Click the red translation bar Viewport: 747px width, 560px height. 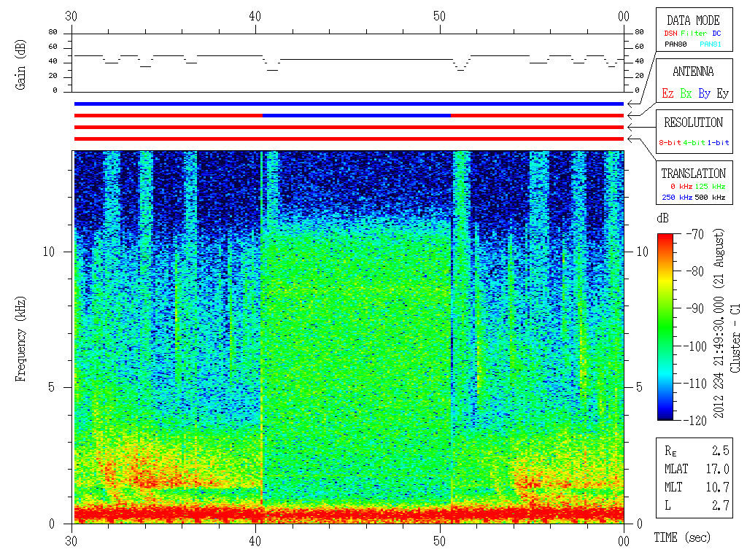click(349, 139)
